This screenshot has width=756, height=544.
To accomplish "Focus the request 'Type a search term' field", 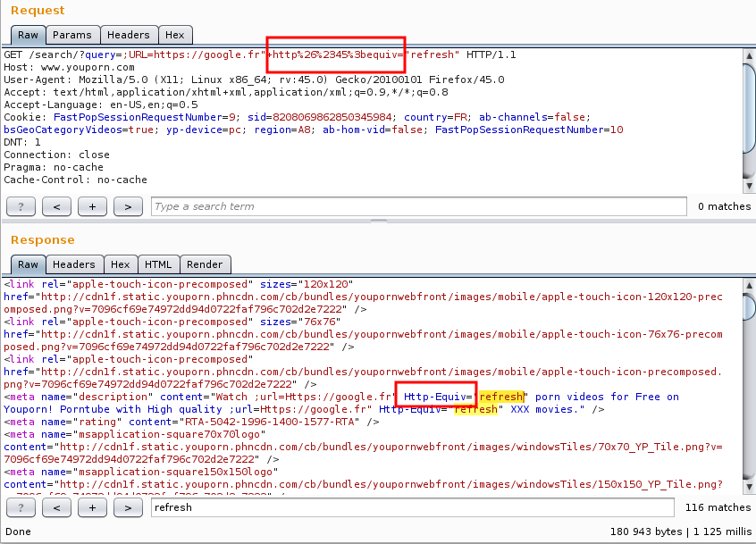I will coord(418,206).
